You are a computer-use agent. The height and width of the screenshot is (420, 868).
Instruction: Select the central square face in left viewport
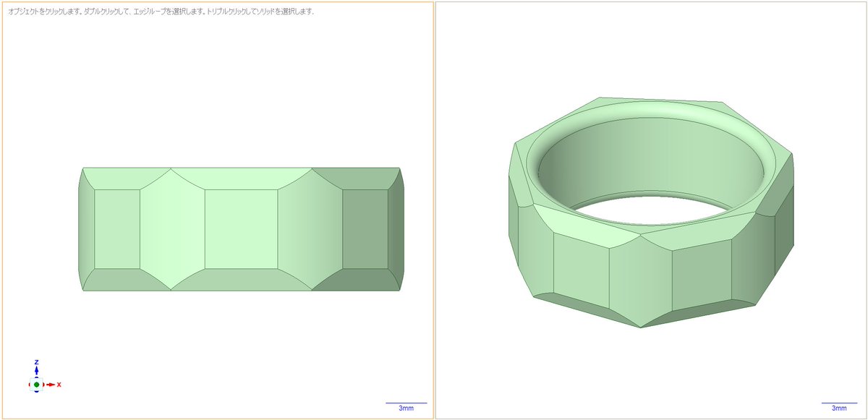pos(241,228)
